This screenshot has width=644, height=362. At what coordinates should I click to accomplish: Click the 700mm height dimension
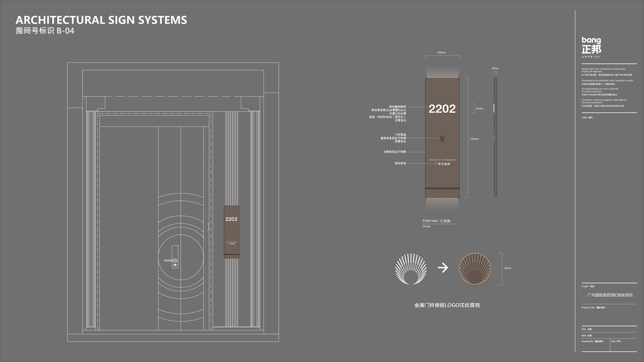(x=474, y=139)
